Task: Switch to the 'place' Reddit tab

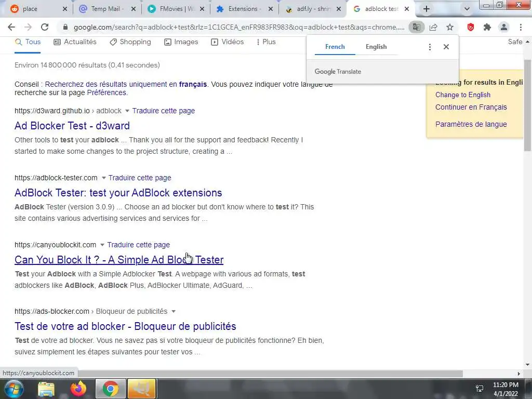Action: [33, 9]
